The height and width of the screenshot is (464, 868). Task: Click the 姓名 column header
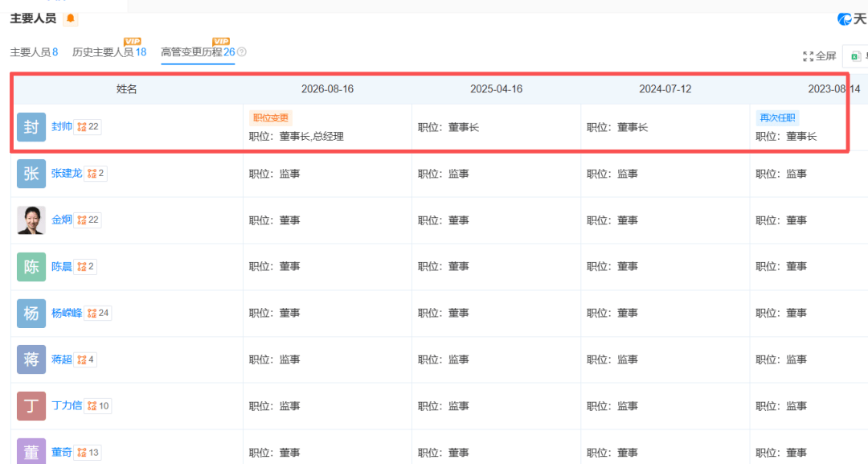(x=126, y=89)
